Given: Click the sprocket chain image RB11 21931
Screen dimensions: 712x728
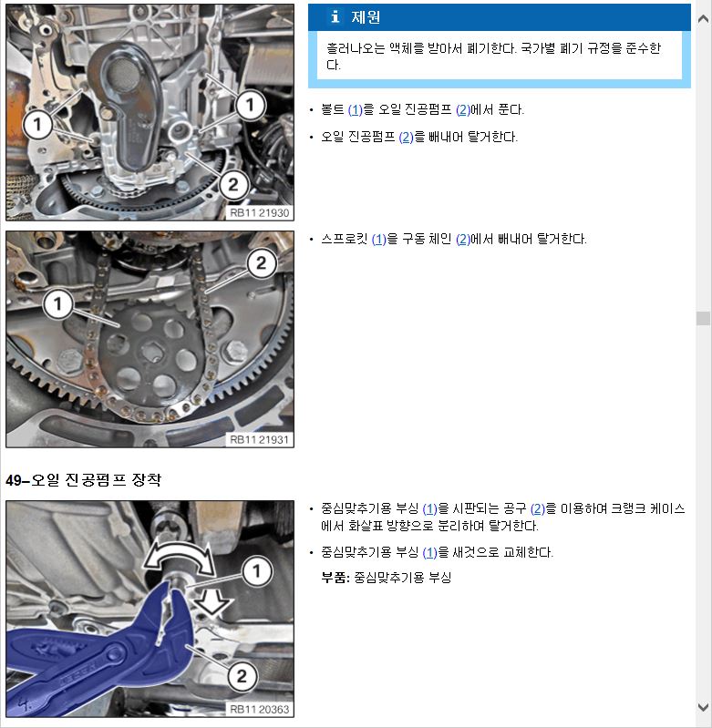Looking at the screenshot, I should 150,339.
